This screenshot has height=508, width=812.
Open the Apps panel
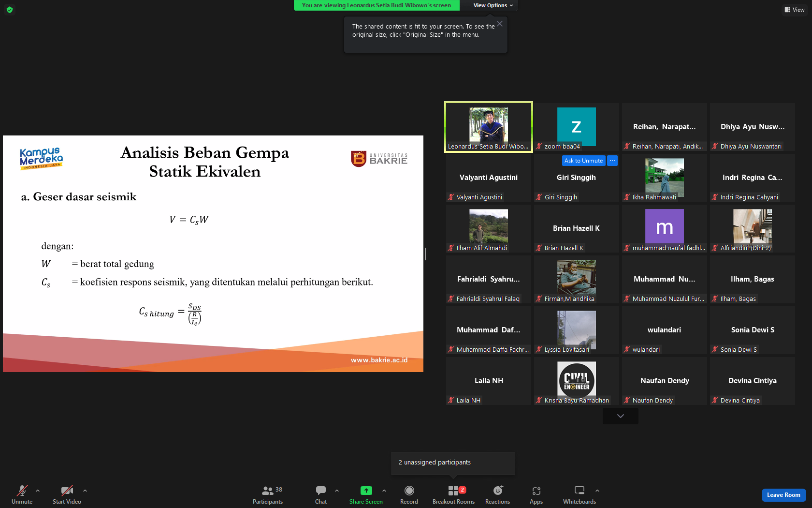pyautogui.click(x=536, y=494)
